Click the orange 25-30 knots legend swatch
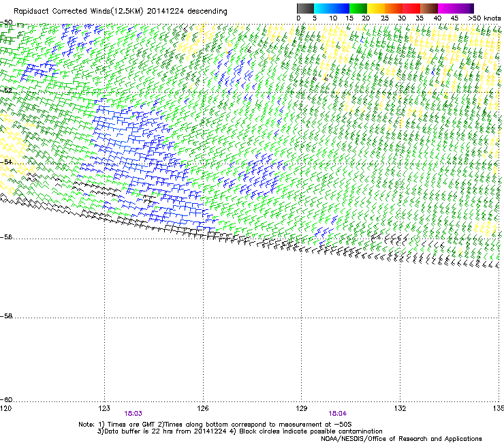This screenshot has width=504, height=443. 394,8
